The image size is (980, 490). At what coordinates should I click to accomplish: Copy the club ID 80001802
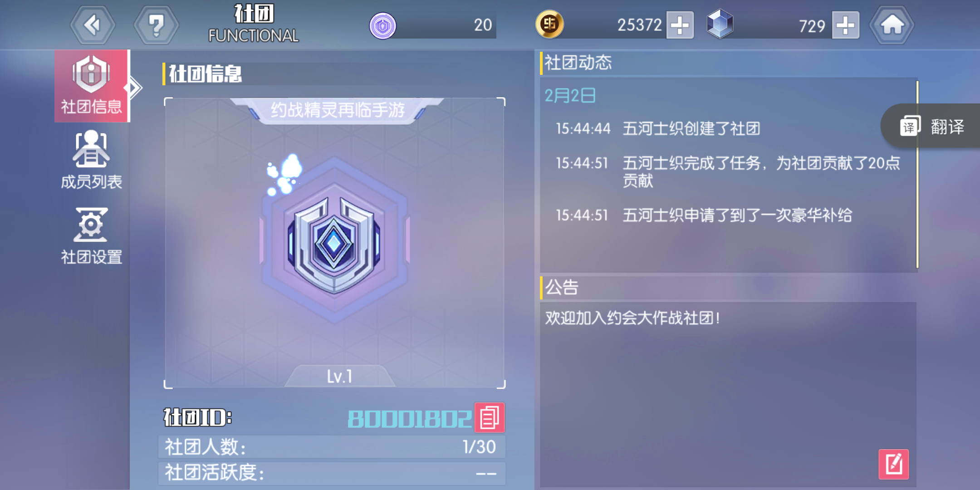coord(490,417)
